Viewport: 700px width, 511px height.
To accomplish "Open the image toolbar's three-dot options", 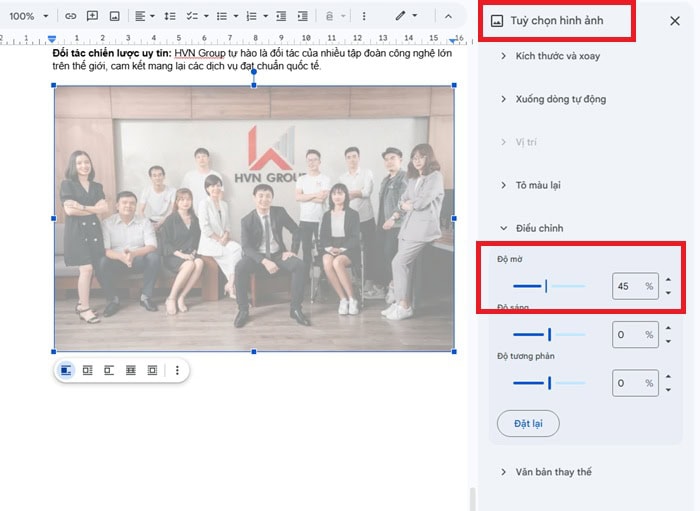I will coord(177,370).
